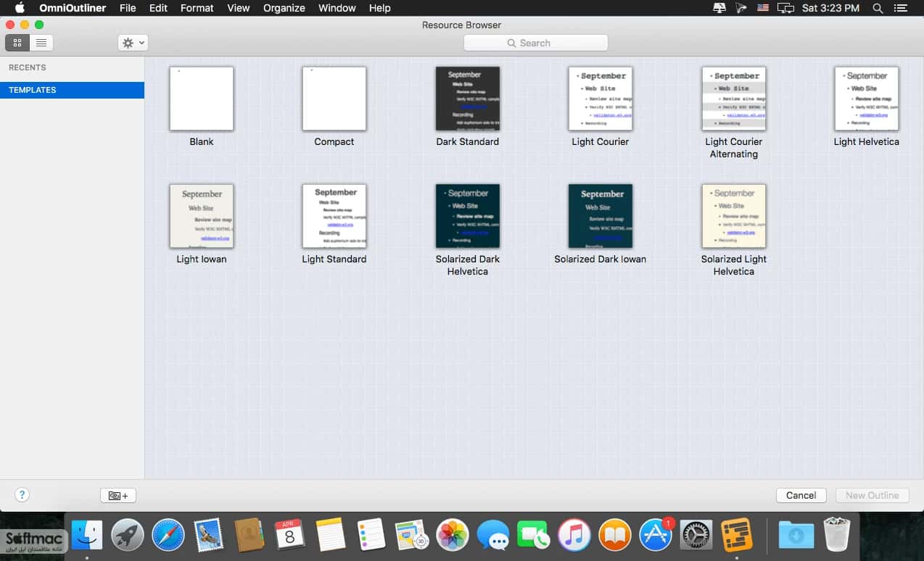Click the add template folder button

pyautogui.click(x=118, y=496)
